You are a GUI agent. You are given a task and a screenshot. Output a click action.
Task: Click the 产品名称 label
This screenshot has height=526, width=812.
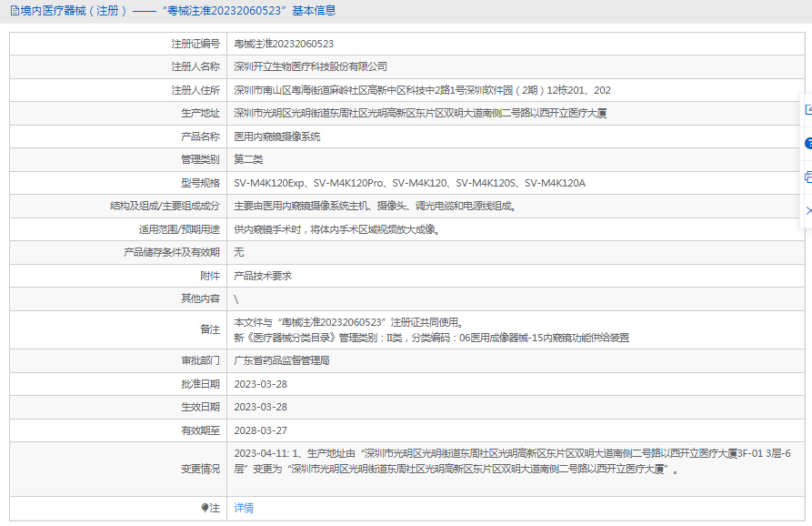200,137
